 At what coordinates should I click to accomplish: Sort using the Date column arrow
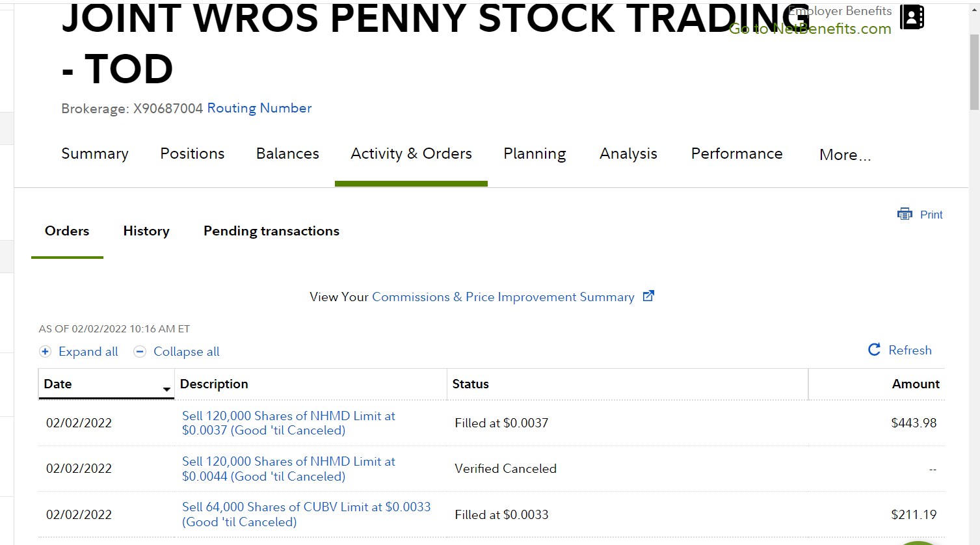(166, 389)
